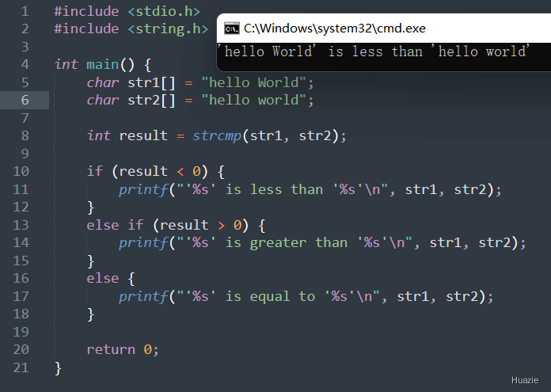Click line number 20 in the gutter

tap(21, 349)
